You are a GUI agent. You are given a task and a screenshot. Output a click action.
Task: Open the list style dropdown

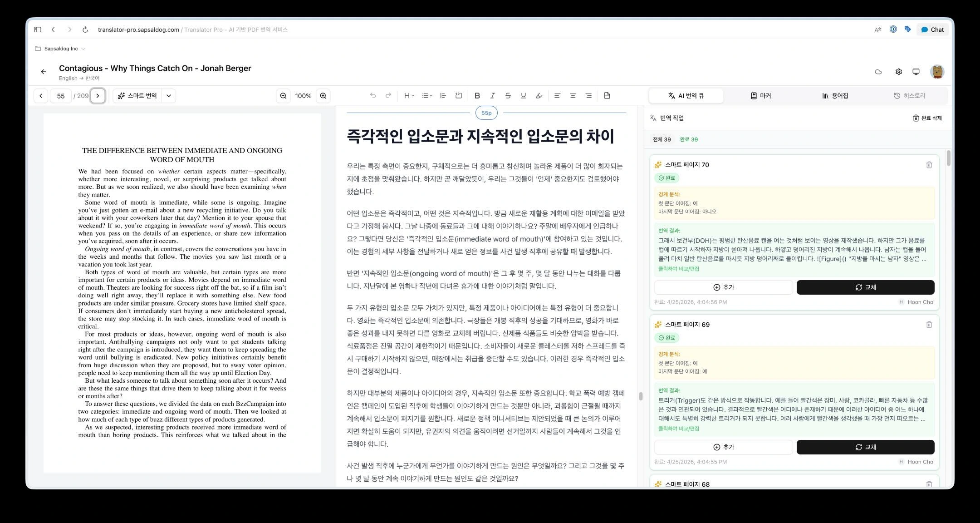tap(427, 96)
